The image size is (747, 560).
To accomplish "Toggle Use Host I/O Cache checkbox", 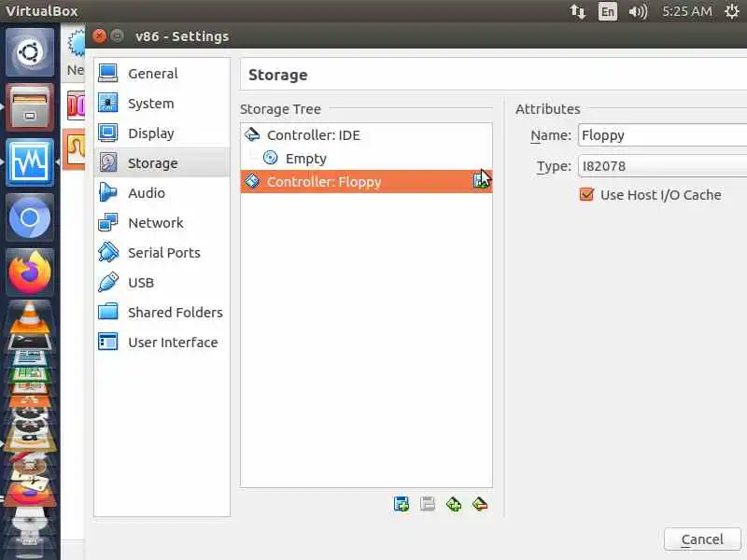I will 586,194.
